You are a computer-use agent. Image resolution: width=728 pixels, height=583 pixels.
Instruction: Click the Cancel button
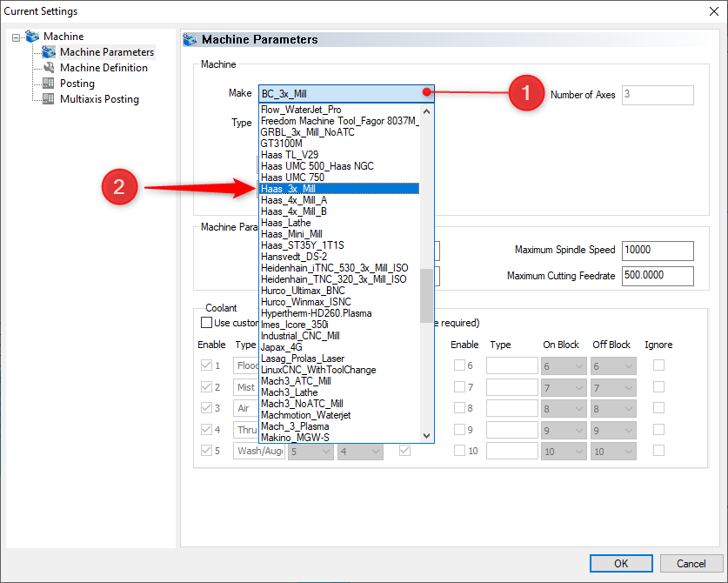691,564
